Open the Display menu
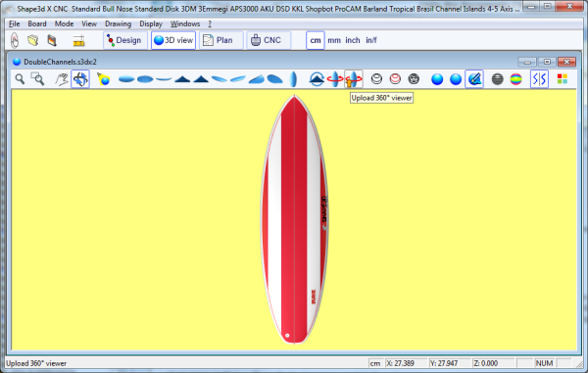 click(x=151, y=23)
